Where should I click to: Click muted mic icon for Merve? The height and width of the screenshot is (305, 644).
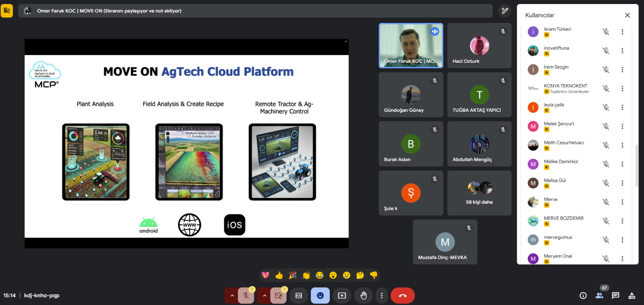pos(606,202)
